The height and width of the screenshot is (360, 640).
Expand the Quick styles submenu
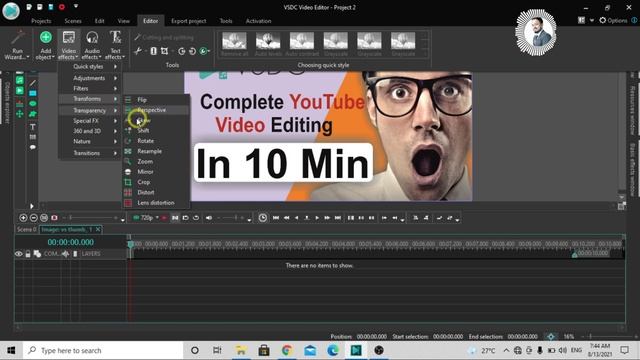point(90,67)
